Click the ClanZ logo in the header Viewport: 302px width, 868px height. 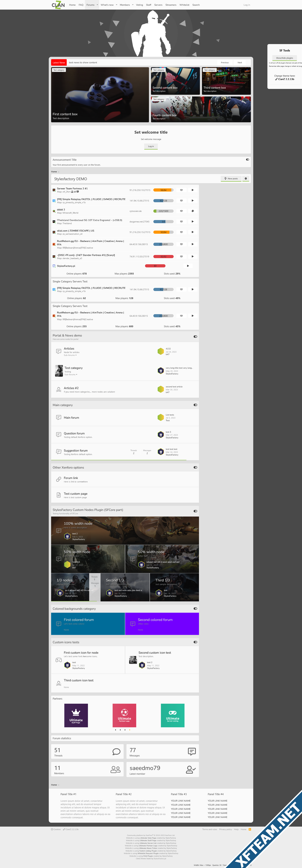pos(58,5)
